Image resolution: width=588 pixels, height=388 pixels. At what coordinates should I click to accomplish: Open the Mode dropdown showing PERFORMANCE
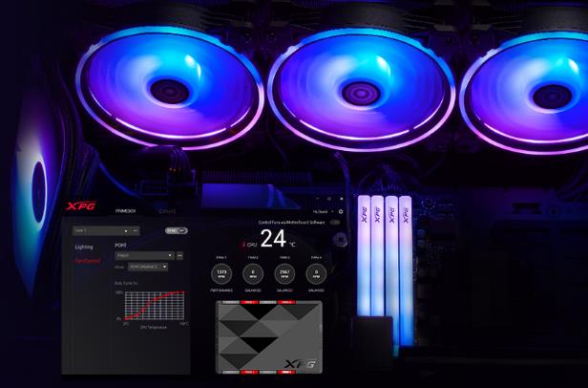pos(148,267)
